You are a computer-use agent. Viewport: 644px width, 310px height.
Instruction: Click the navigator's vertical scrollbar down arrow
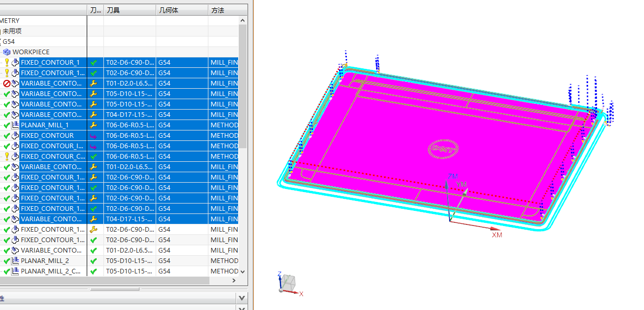242,271
